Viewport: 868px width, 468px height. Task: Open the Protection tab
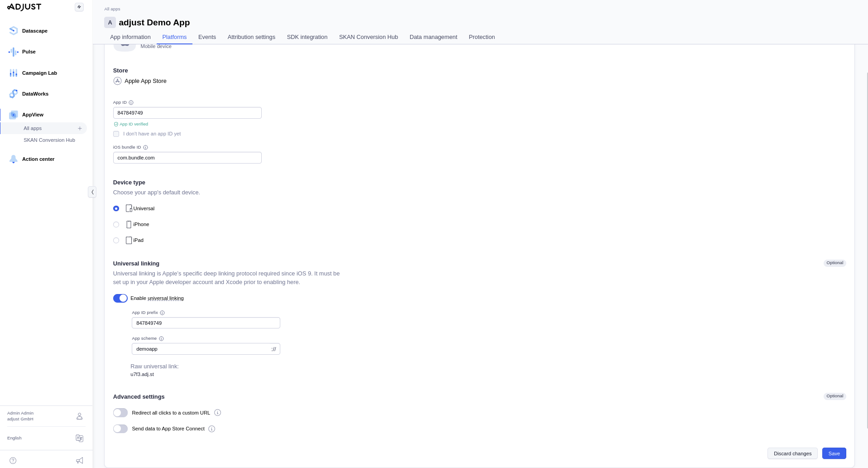[482, 37]
